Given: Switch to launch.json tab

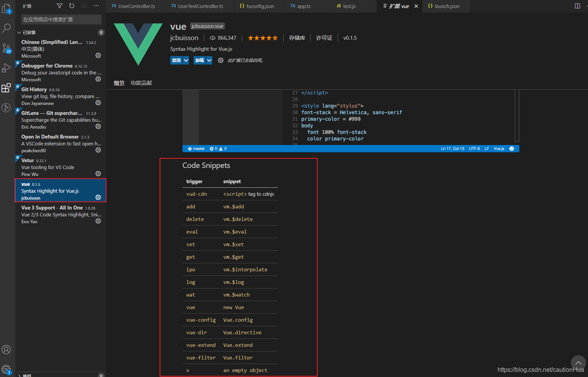Looking at the screenshot, I should tap(446, 6).
